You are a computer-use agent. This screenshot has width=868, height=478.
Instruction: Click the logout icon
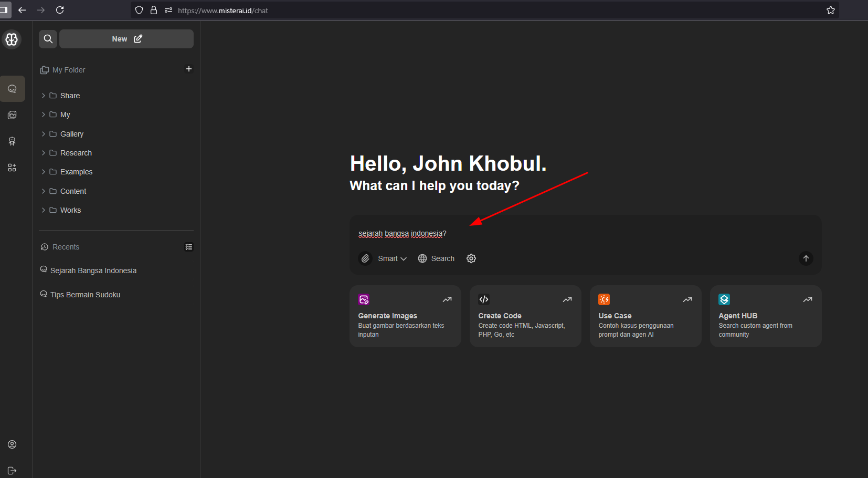click(x=12, y=471)
